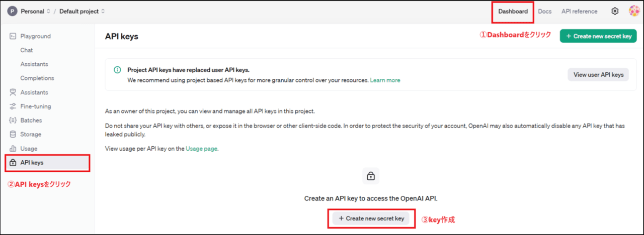Viewport: 644px width, 235px height.
Task: Open Storage via its database icon
Action: [x=13, y=135]
